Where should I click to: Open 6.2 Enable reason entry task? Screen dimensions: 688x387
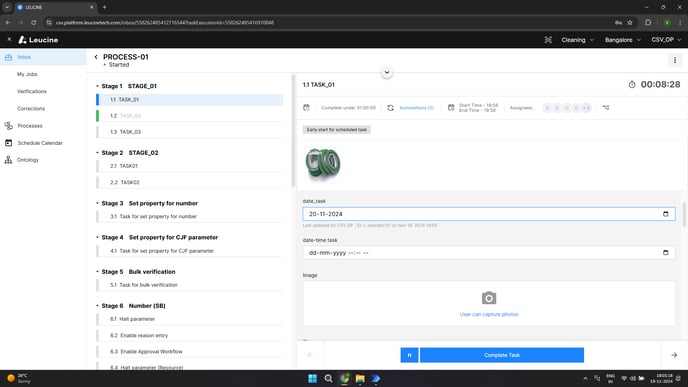(190, 335)
